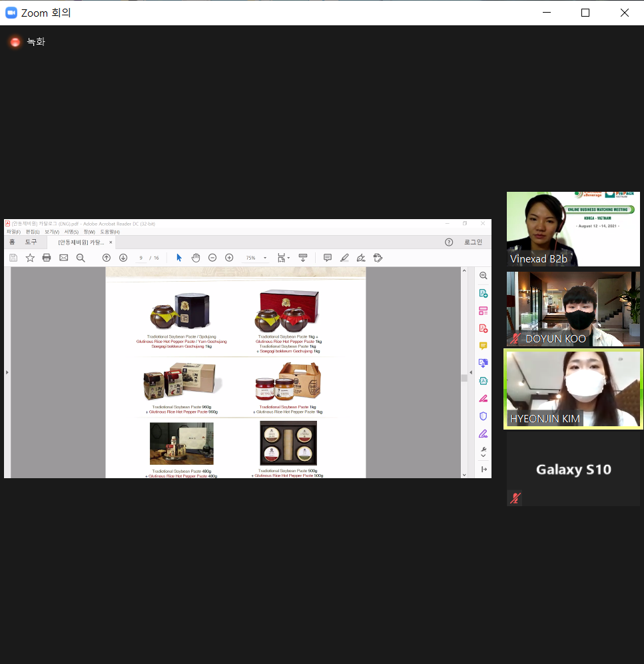Switch to the 도구 tools tab

pyautogui.click(x=31, y=242)
